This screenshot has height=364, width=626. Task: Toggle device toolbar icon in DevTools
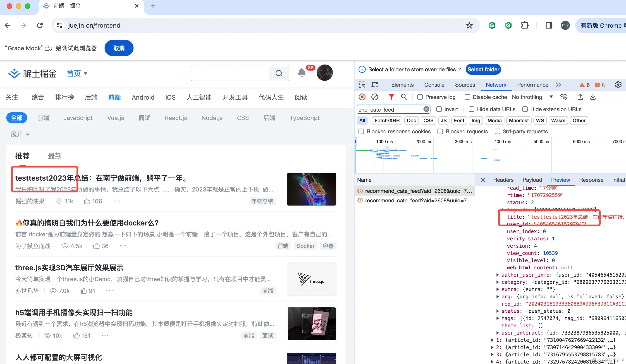click(375, 85)
